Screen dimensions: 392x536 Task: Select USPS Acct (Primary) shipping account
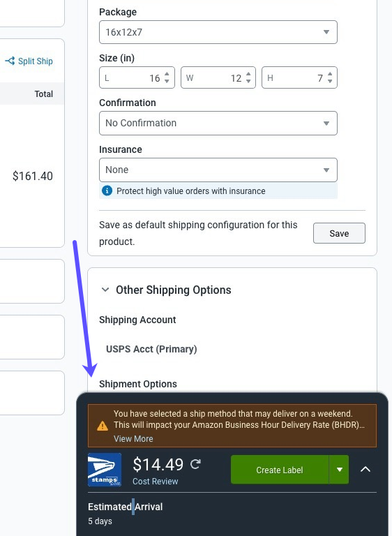[151, 349]
